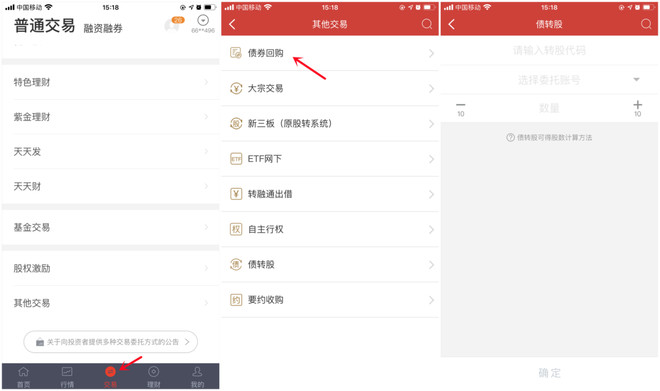
Task: Open the 紫金理财 entry
Action: tap(110, 117)
